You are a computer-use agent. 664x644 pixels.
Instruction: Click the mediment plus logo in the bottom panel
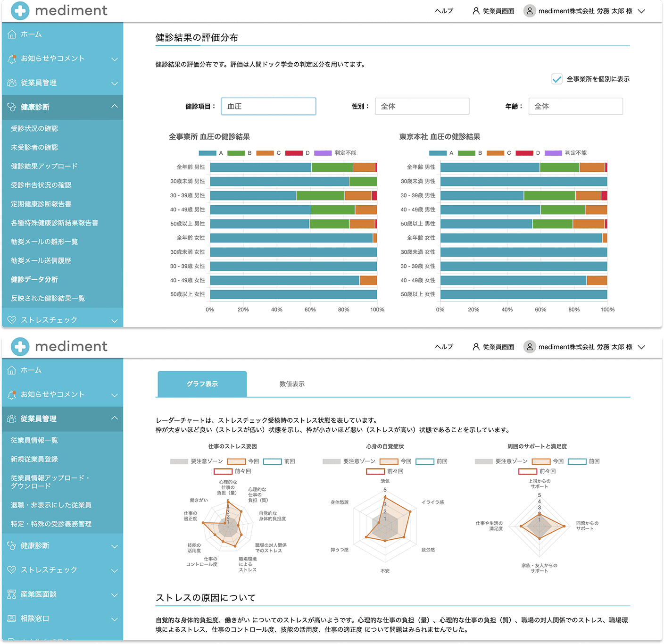[x=20, y=347]
